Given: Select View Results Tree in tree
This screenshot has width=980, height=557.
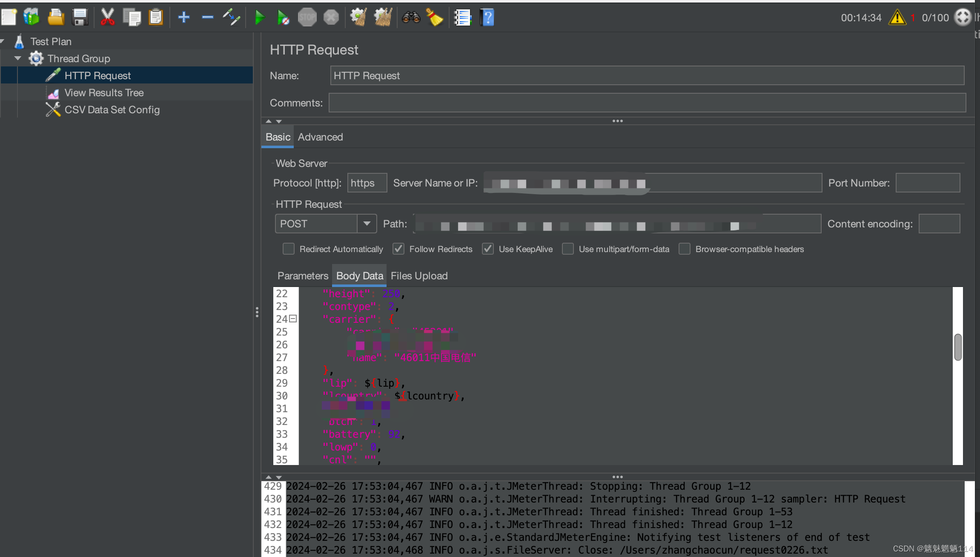Looking at the screenshot, I should pos(104,93).
